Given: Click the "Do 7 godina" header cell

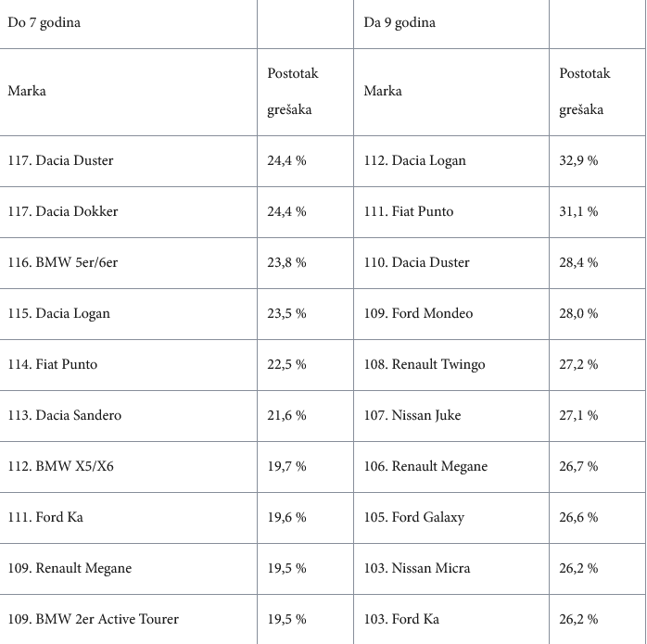Looking at the screenshot, I should coord(44,23).
